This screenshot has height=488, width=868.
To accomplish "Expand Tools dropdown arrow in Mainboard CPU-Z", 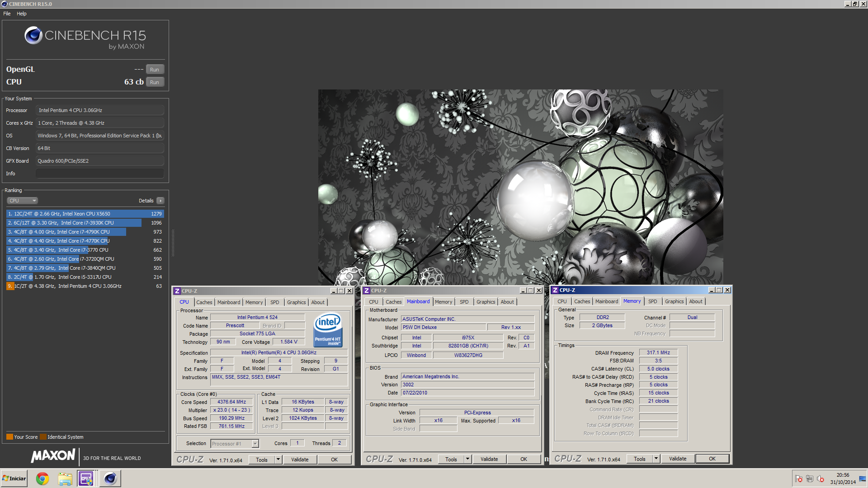I will tap(467, 459).
